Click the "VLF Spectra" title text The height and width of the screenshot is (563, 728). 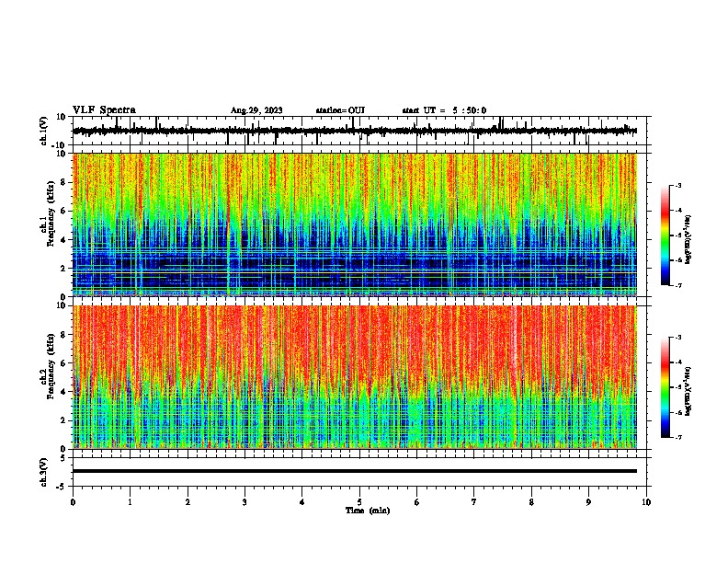(x=104, y=110)
